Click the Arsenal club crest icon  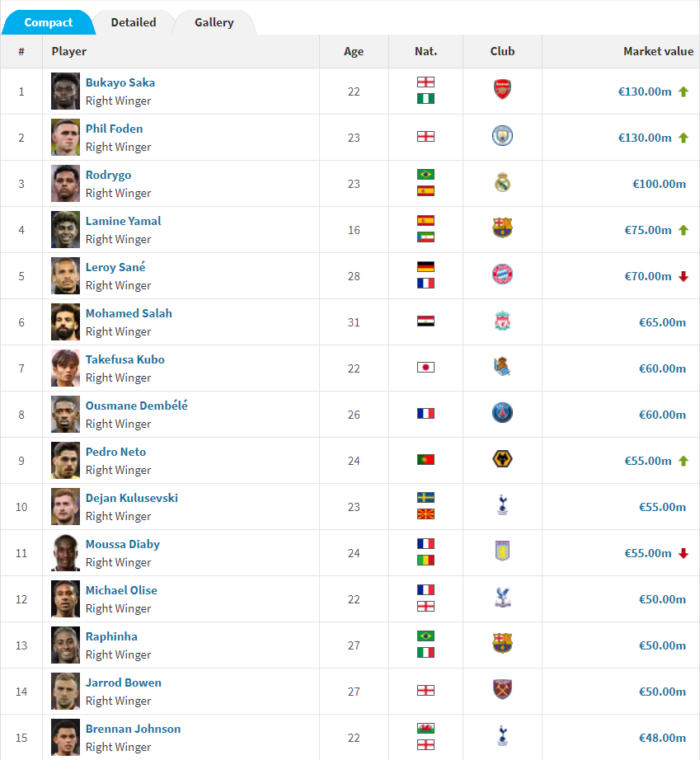pos(502,91)
